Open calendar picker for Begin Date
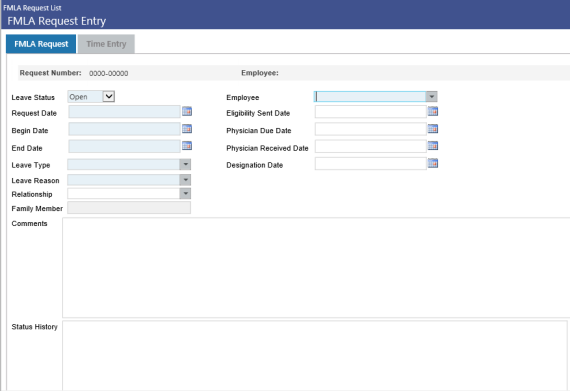Screen dimensions: 570x391 [x=187, y=129]
